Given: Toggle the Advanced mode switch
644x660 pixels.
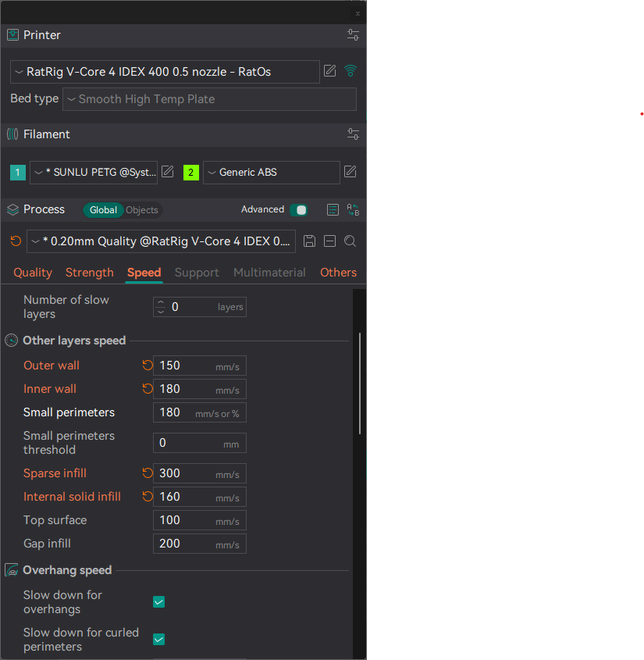Looking at the screenshot, I should pos(299,209).
